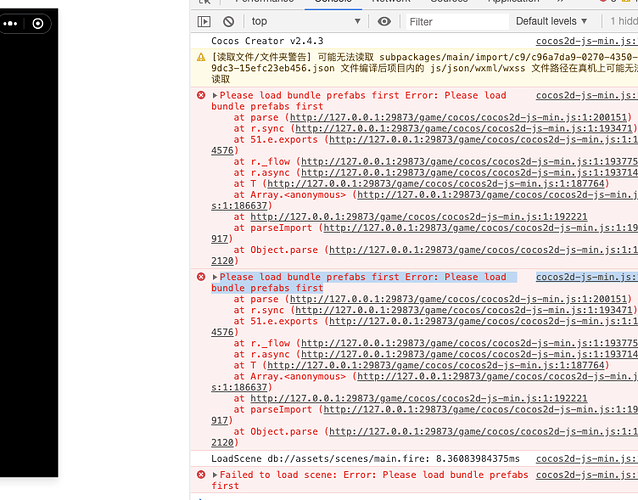
Task: Open the second error's cocos2d-js-min.js source link
Action: point(587,277)
